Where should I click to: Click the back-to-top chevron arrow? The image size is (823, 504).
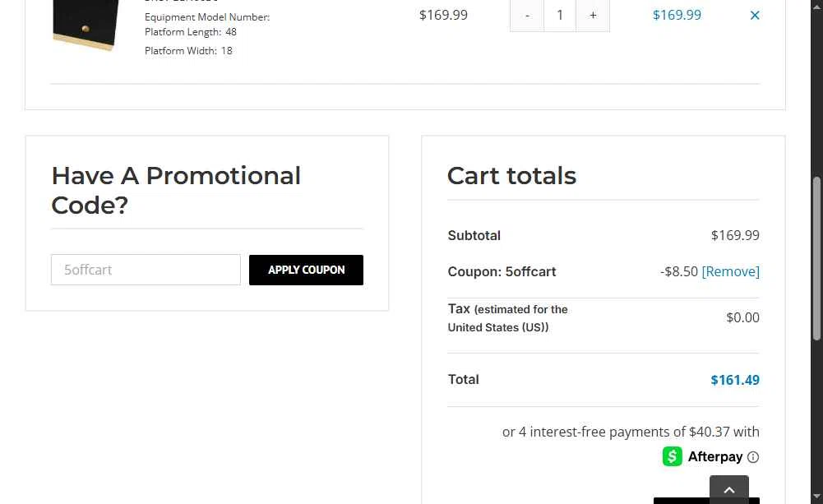coord(729,489)
